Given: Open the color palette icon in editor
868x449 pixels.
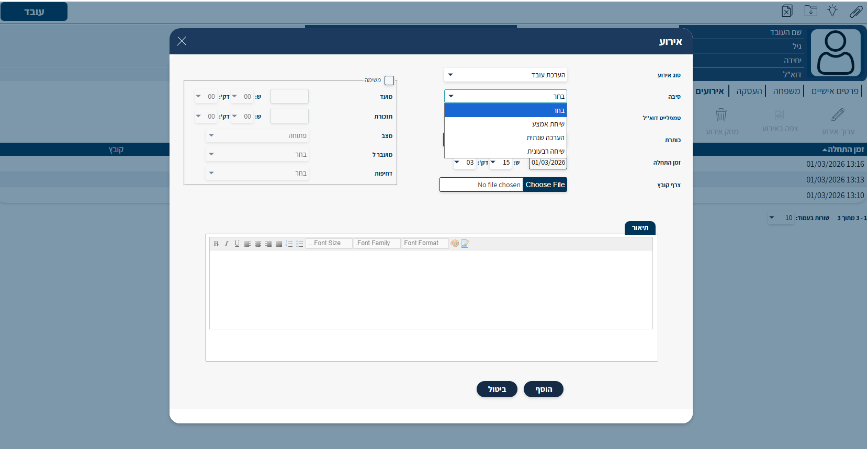Looking at the screenshot, I should pyautogui.click(x=455, y=244).
